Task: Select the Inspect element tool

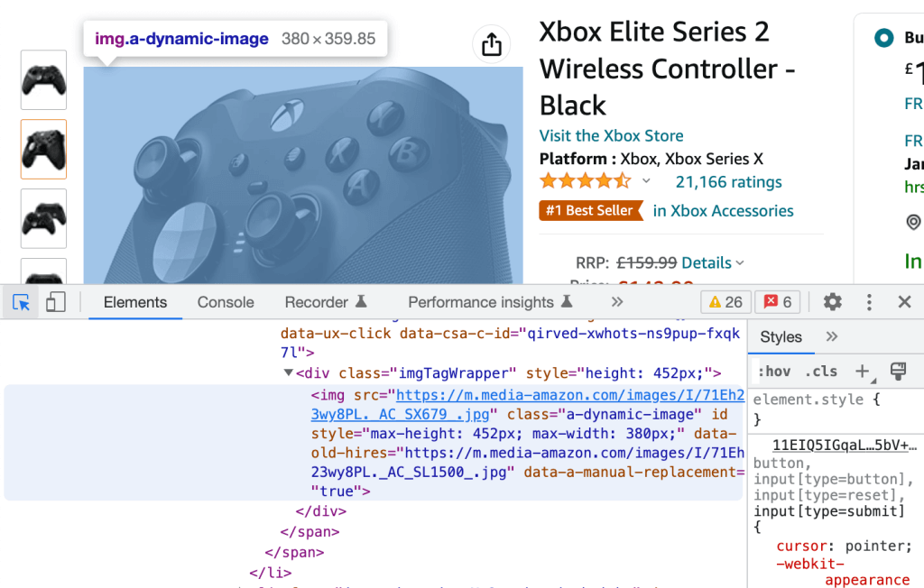Action: pyautogui.click(x=21, y=302)
